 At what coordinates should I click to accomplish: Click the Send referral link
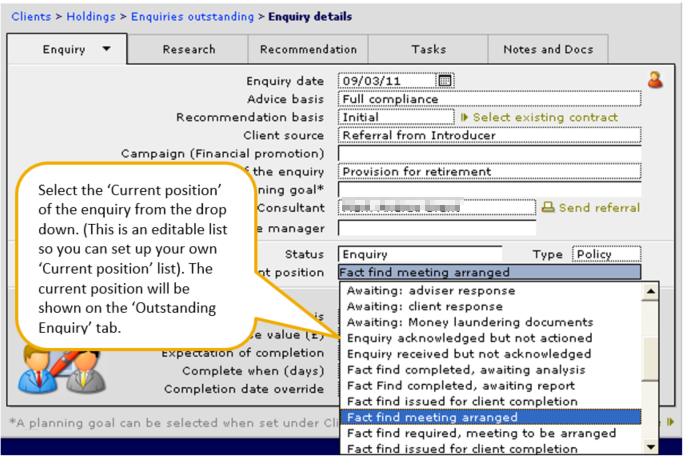[599, 207]
